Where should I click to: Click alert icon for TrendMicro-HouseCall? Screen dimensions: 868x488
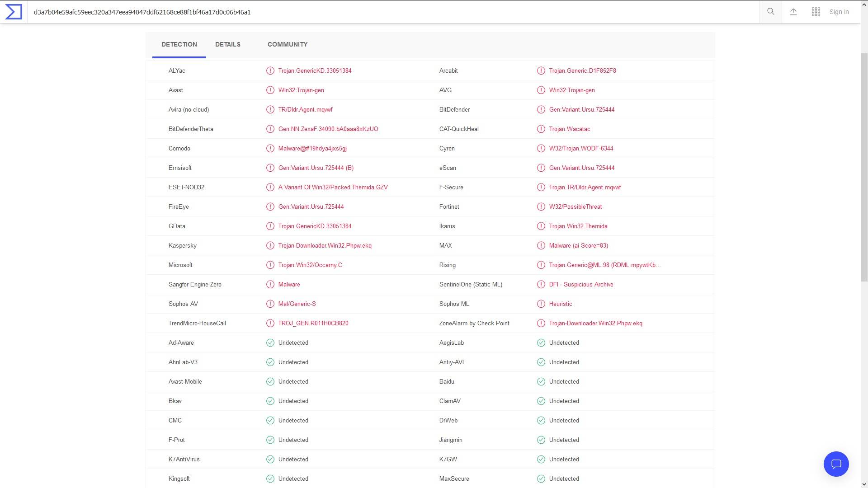(270, 324)
